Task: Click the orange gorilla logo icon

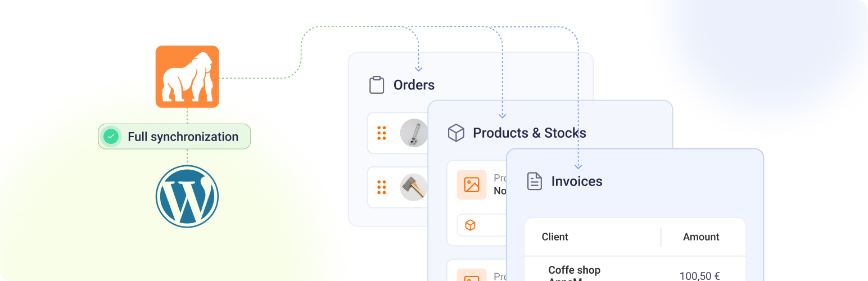Action: (187, 76)
